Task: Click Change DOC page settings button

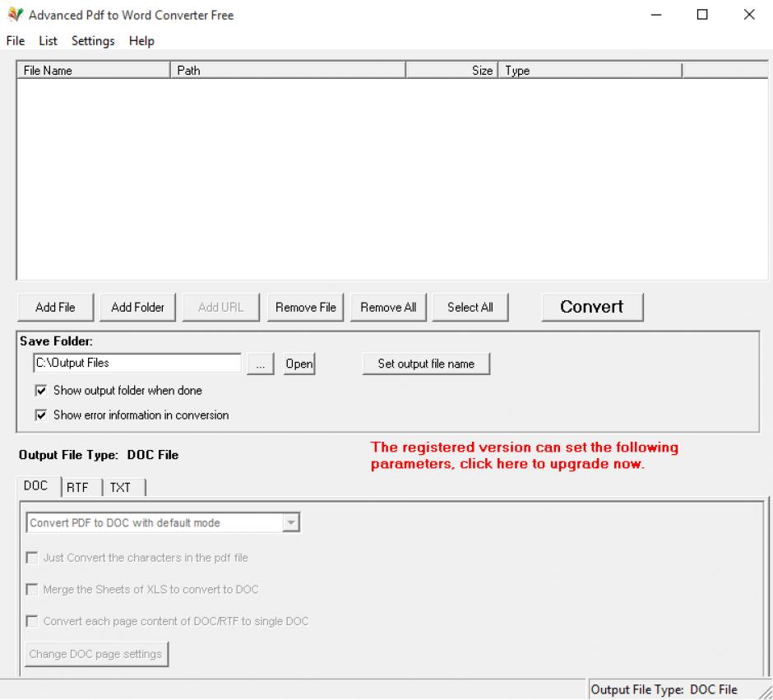Action: 97,654
